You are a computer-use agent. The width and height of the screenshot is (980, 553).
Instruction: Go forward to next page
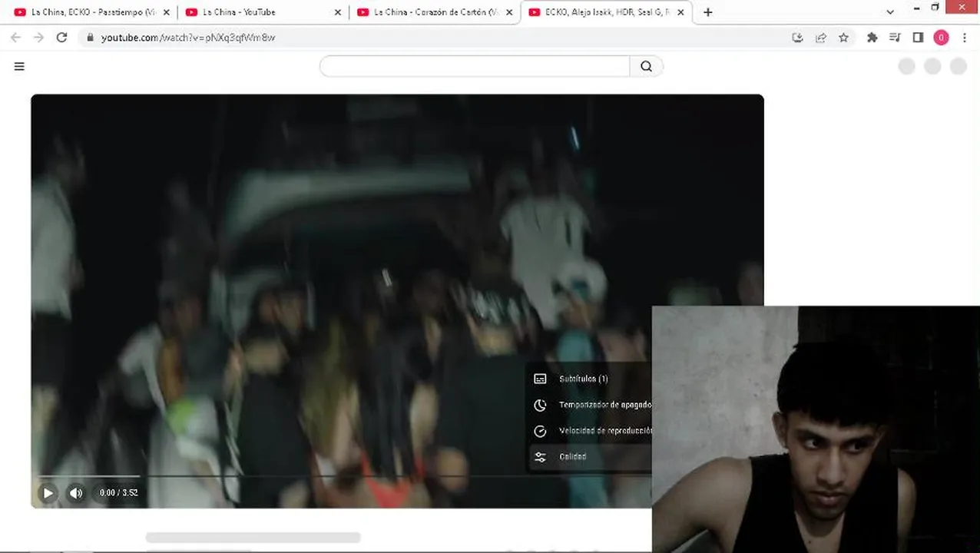point(38,37)
